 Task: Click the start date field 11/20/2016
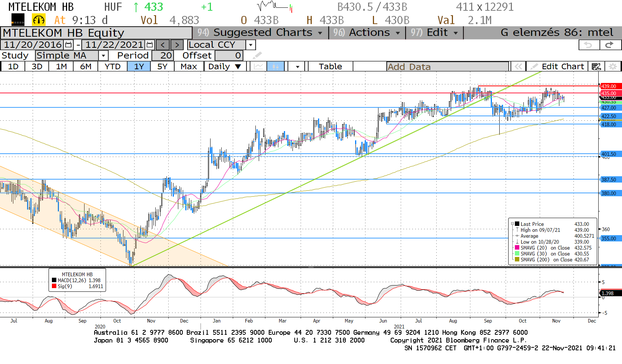point(33,45)
